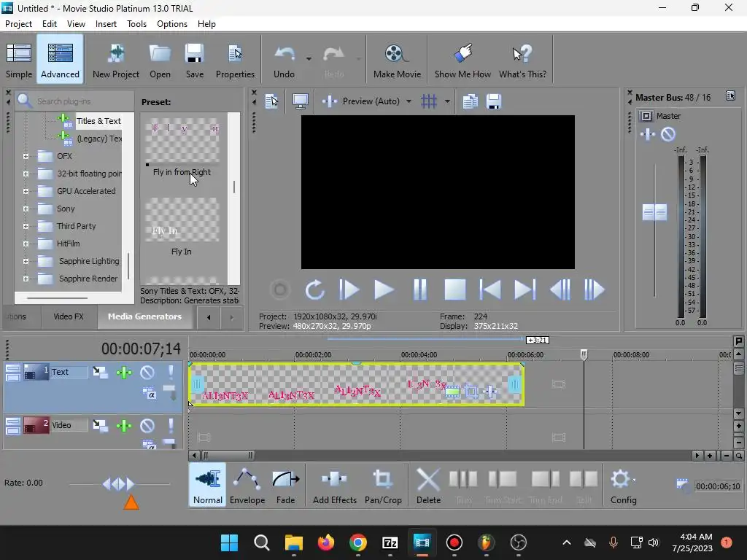Image resolution: width=747 pixels, height=560 pixels.
Task: Toggle the preview overlays grid icon
Action: pos(429,101)
